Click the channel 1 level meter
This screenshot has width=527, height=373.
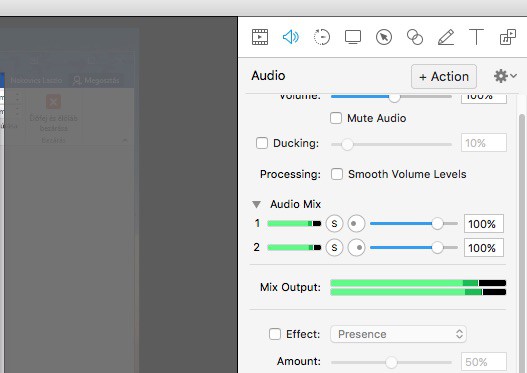(294, 223)
